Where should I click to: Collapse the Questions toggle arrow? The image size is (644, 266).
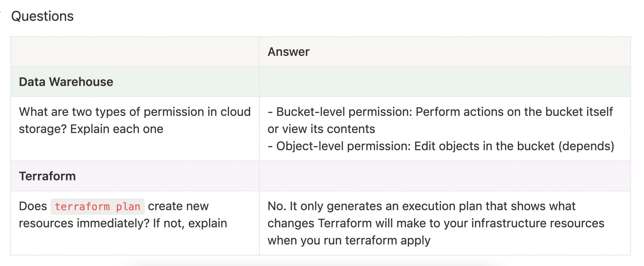coord(1,13)
